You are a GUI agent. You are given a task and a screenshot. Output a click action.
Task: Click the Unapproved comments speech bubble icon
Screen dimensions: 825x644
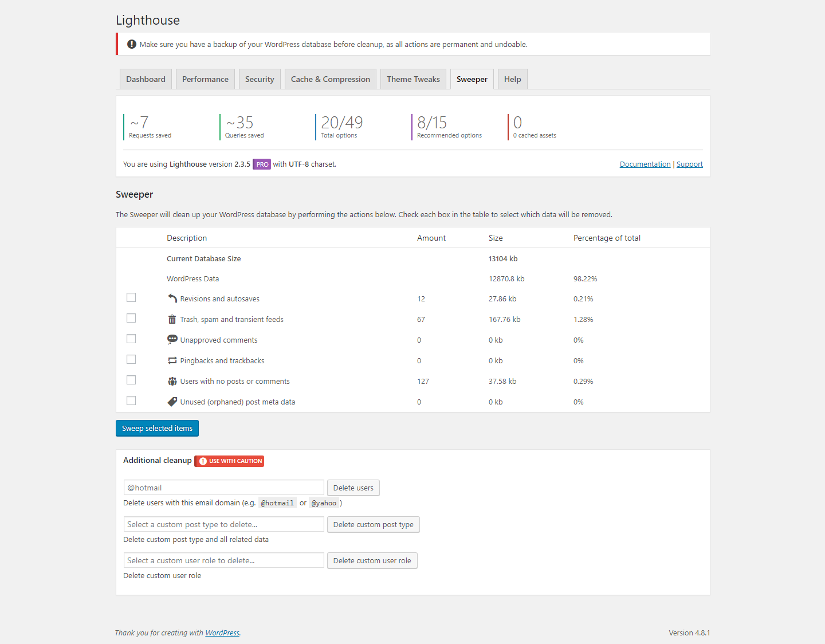172,339
